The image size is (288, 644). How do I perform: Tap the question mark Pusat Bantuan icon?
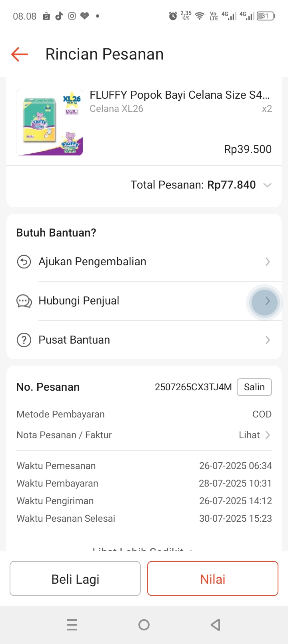(24, 340)
